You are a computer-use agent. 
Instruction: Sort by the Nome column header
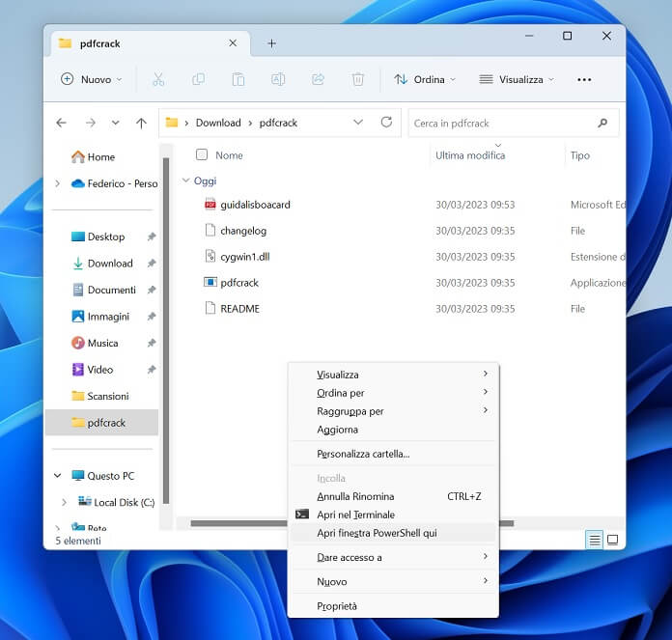coord(229,155)
